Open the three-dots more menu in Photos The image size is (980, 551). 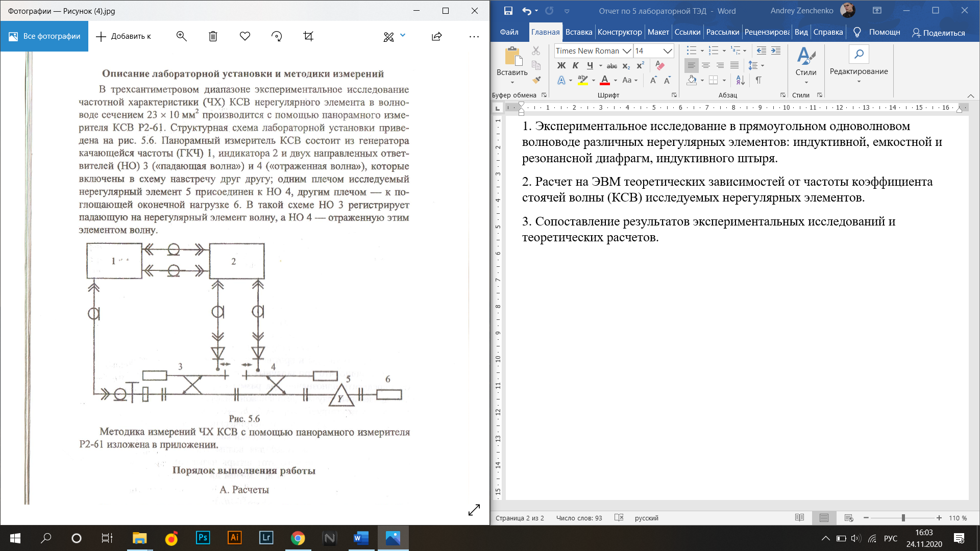coord(474,36)
